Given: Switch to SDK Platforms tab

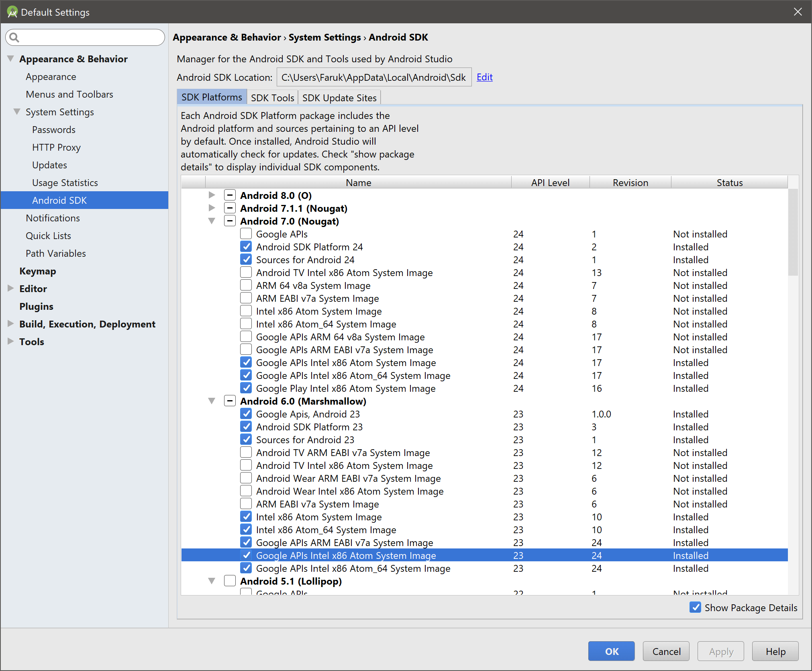Looking at the screenshot, I should coord(212,97).
